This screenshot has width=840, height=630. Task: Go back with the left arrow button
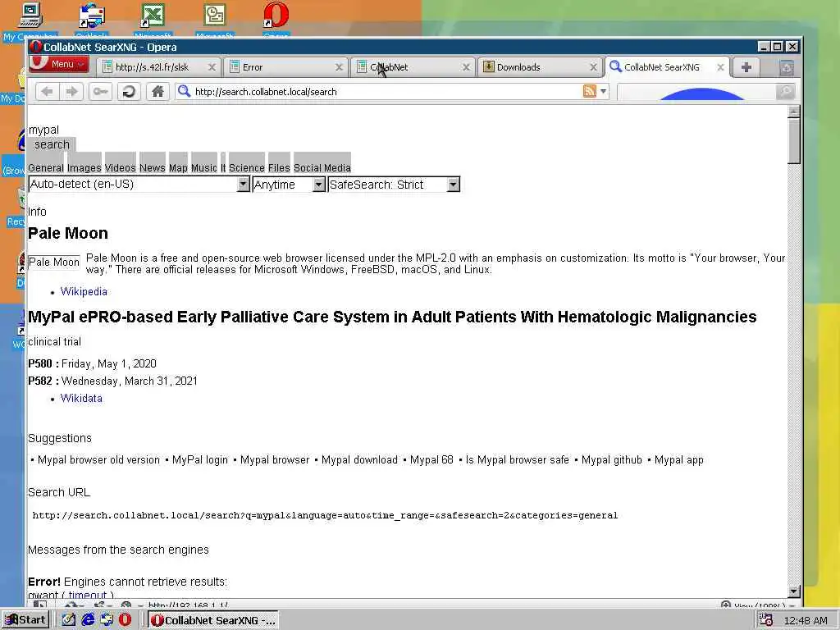pyautogui.click(x=47, y=92)
